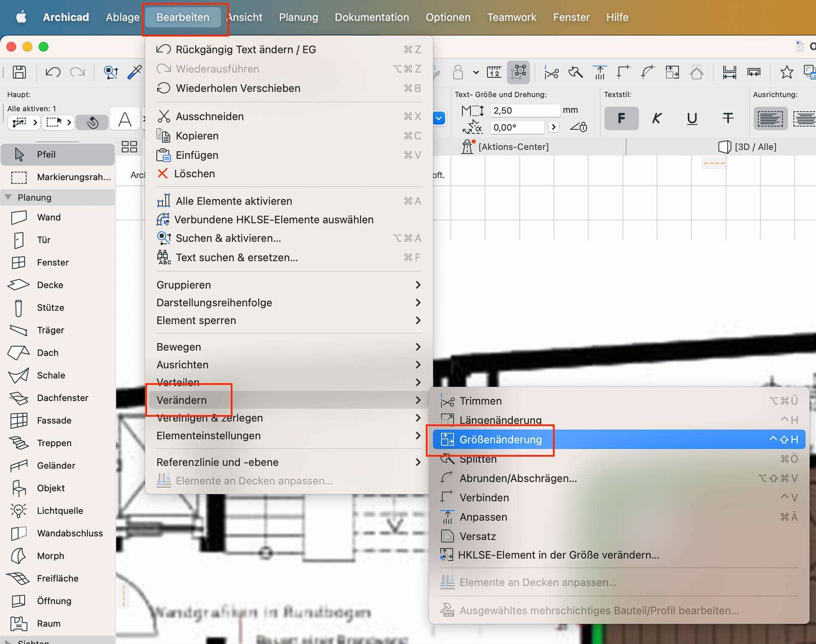Toggle underline text style U
Screen dimensions: 816x644
(692, 118)
